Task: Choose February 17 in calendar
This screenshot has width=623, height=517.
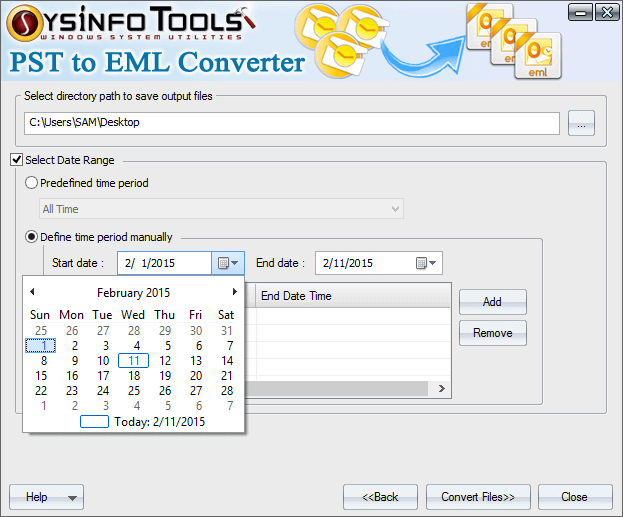Action: click(103, 376)
